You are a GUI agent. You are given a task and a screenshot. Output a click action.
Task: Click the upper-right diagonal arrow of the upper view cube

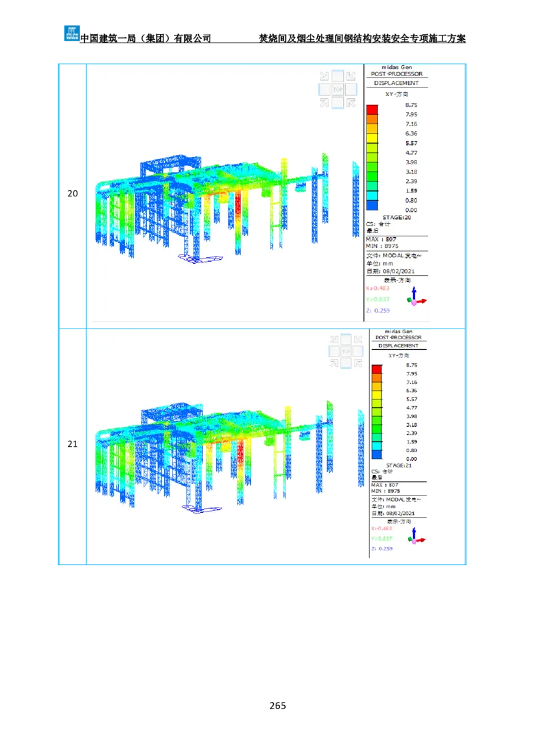coord(350,76)
